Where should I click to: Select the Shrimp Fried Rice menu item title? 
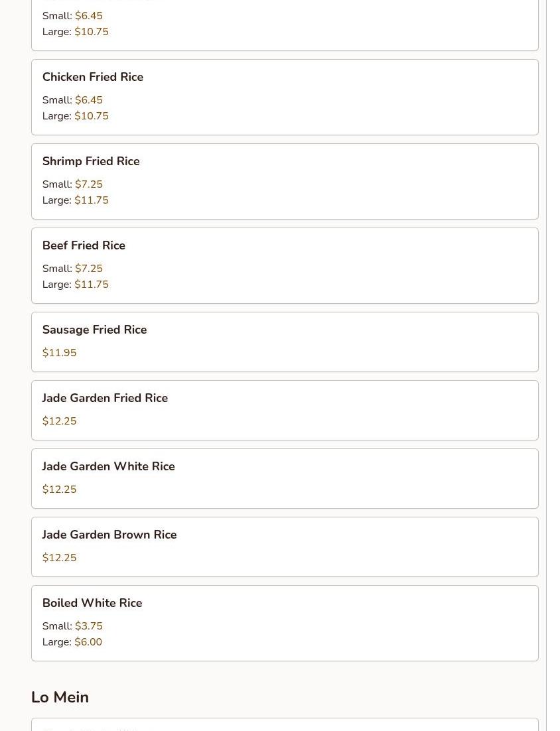coord(91,161)
